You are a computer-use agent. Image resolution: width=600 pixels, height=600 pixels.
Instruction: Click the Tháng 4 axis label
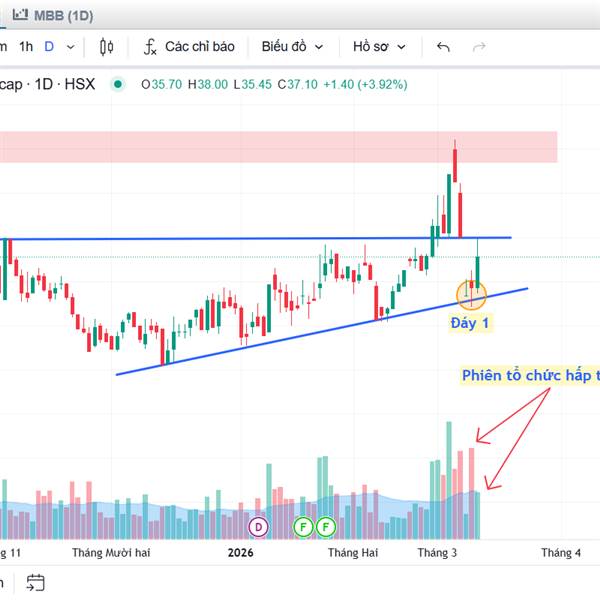tap(561, 553)
